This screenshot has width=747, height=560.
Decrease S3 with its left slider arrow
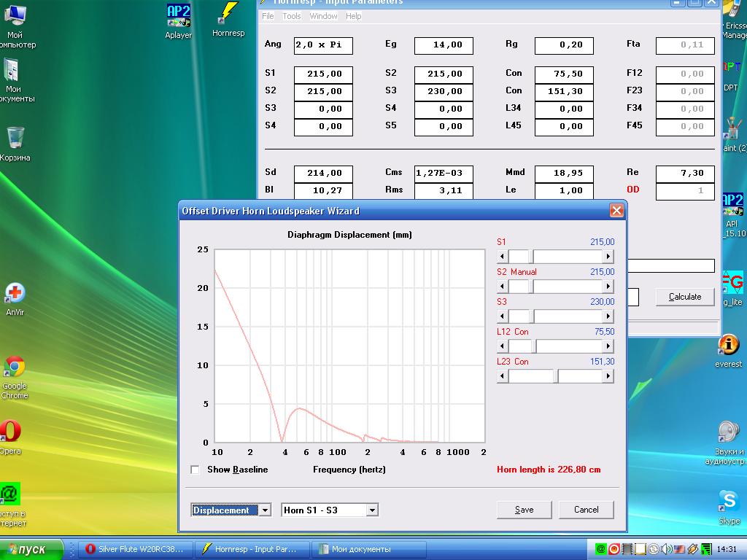502,316
